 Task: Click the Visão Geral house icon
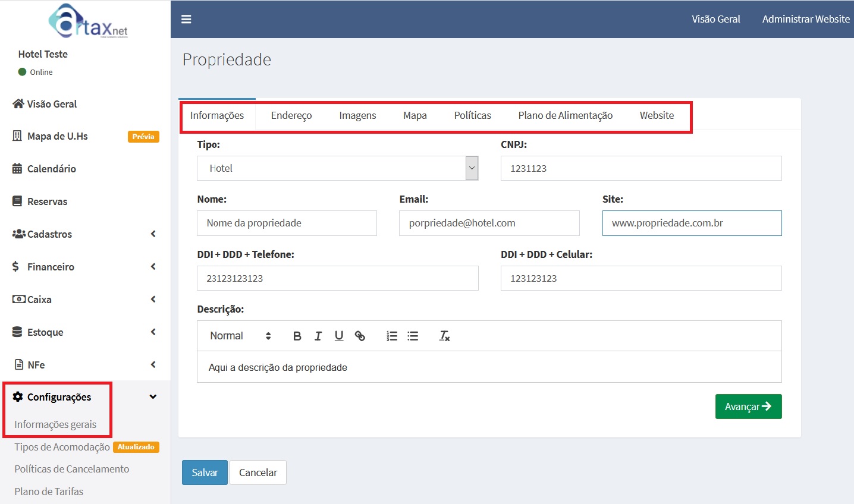tap(18, 103)
